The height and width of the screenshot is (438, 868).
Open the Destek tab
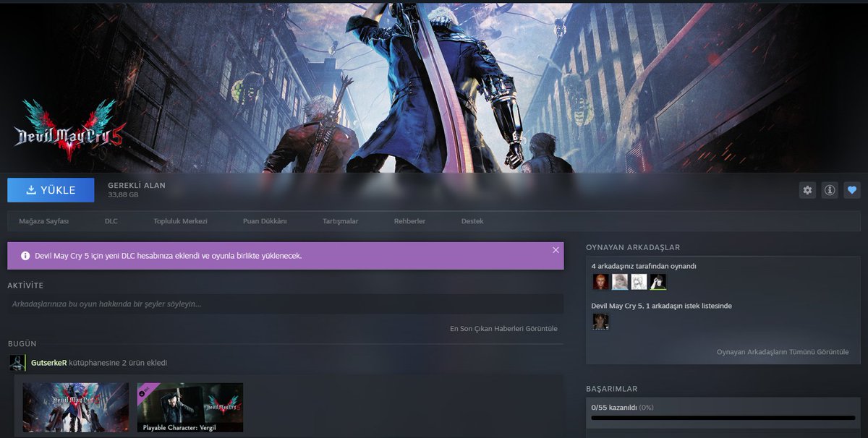pyautogui.click(x=472, y=221)
